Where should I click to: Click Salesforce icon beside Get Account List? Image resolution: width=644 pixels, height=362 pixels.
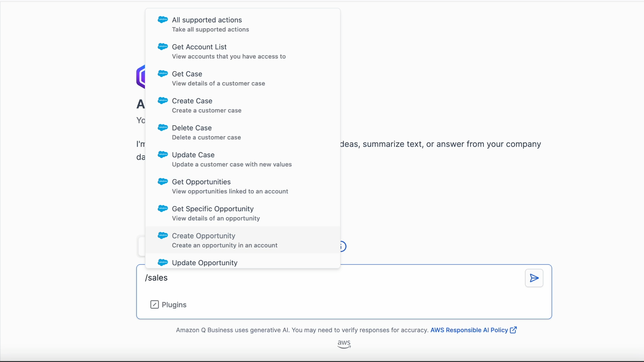tap(163, 47)
